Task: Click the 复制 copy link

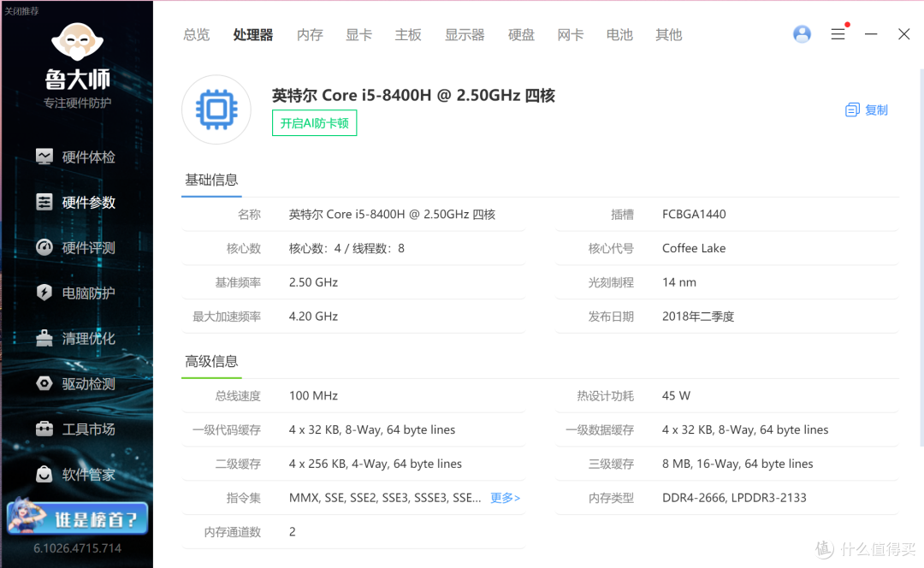Action: 876,110
